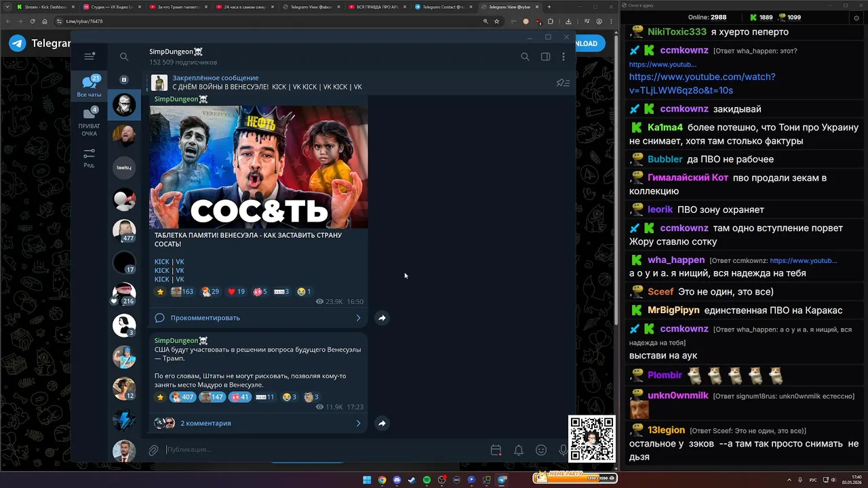Open 2 комментария thread
Image resolution: width=868 pixels, height=488 pixels.
pos(205,423)
